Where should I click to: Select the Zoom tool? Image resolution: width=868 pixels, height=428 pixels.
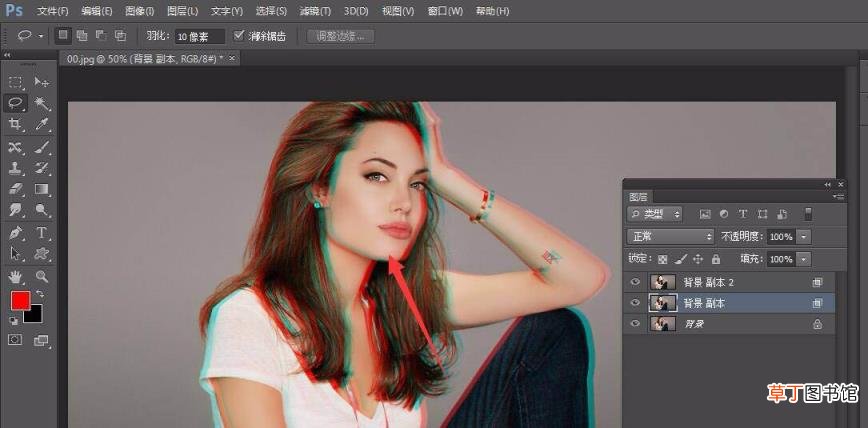[x=42, y=276]
